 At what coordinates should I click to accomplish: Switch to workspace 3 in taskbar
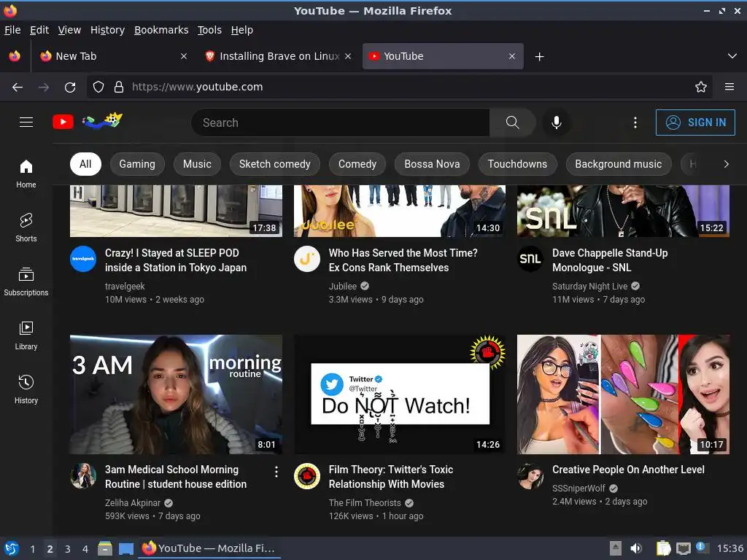pos(68,549)
